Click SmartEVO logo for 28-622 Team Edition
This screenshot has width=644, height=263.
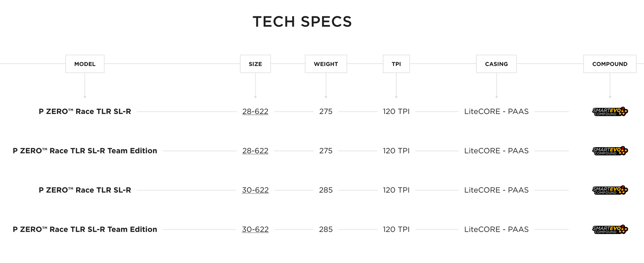click(x=610, y=151)
